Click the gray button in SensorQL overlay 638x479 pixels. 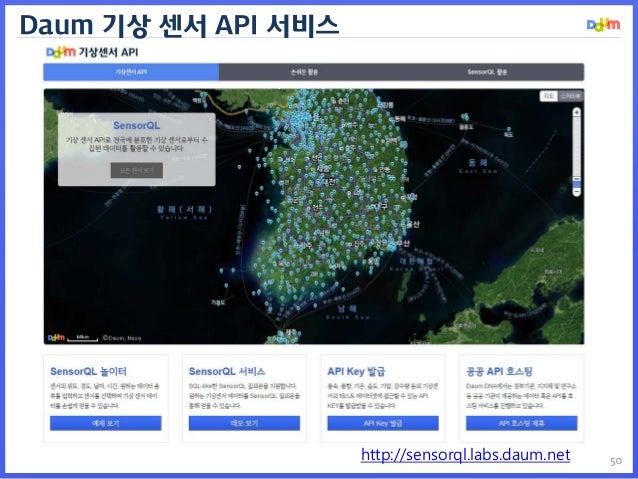pos(137,170)
